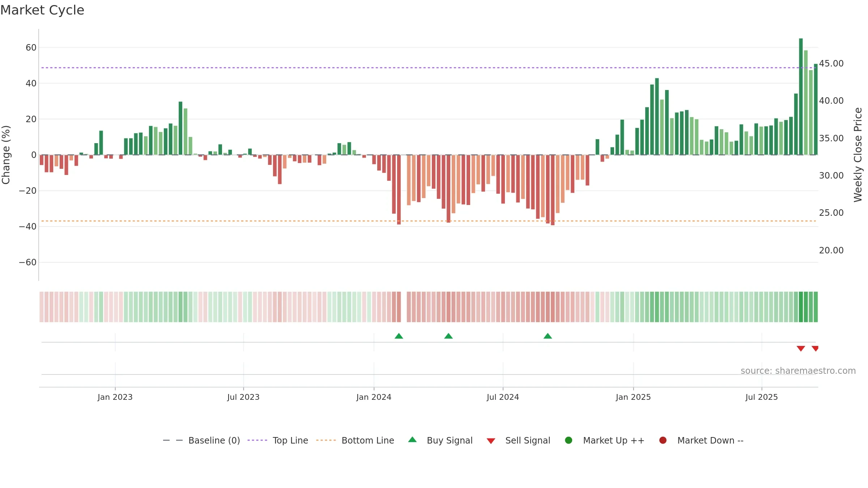This screenshot has height=488, width=868.
Task: Click the Jan 2023 axis label
Action: pyautogui.click(x=115, y=397)
